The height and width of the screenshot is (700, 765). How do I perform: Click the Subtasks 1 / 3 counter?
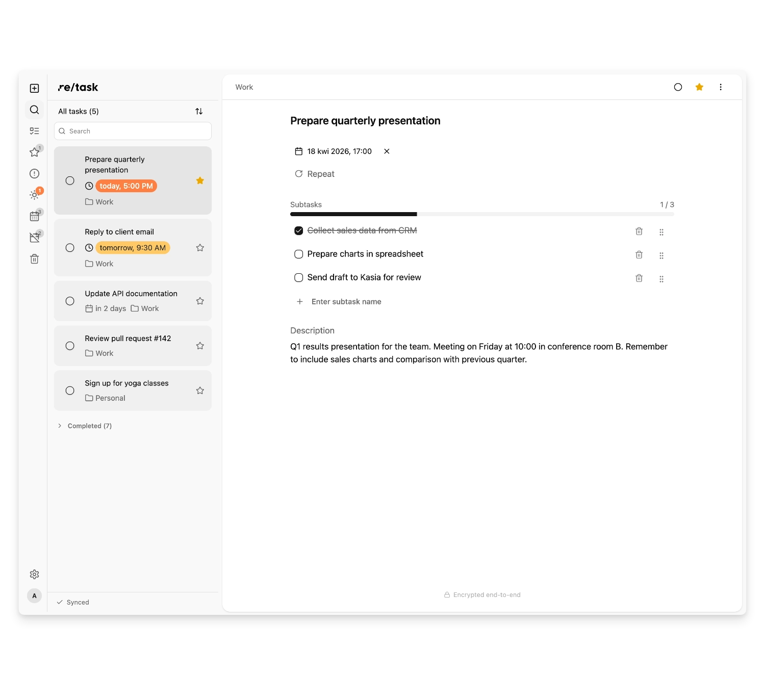coord(667,204)
